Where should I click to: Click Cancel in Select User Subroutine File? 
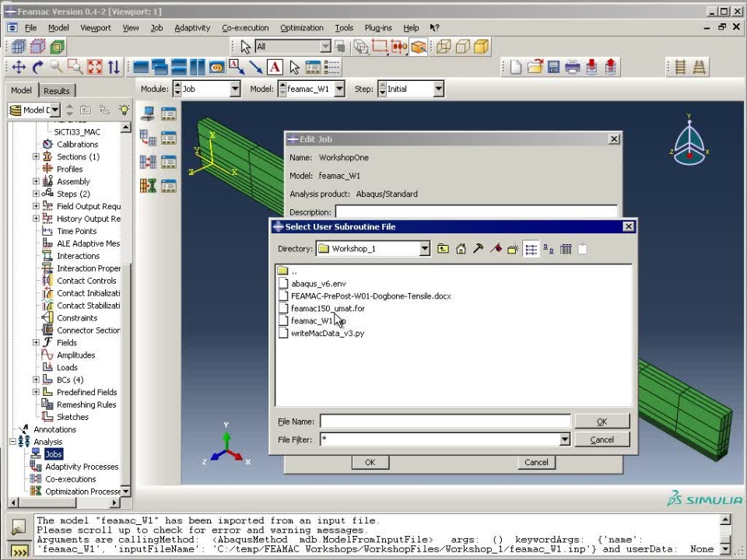602,439
